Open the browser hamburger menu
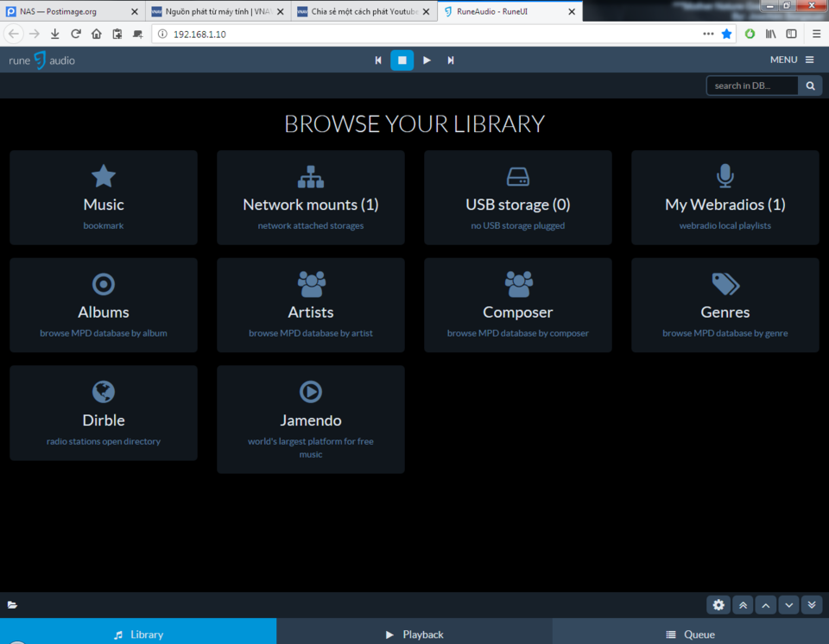Image resolution: width=829 pixels, height=644 pixels. pyautogui.click(x=816, y=34)
